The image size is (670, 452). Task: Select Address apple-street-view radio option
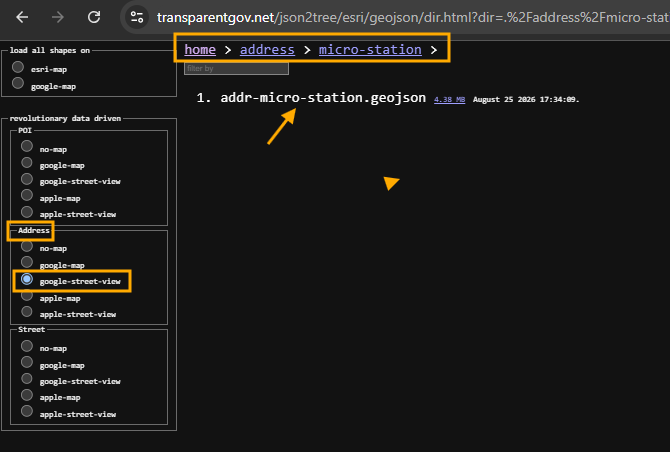pos(27,311)
